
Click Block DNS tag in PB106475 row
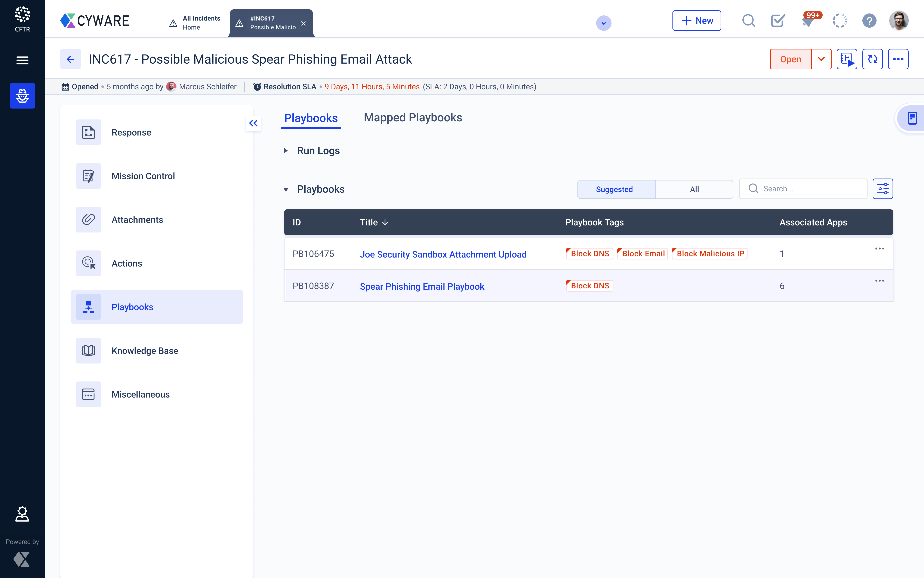tap(589, 253)
